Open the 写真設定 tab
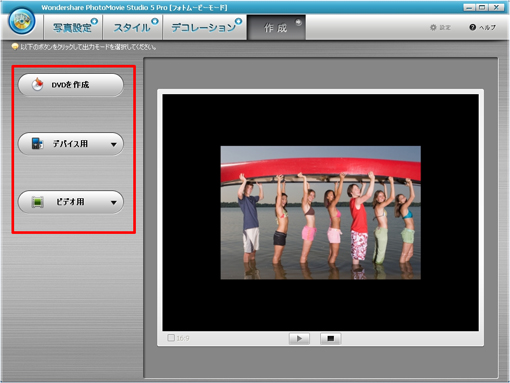The width and height of the screenshot is (510, 383). click(x=74, y=27)
